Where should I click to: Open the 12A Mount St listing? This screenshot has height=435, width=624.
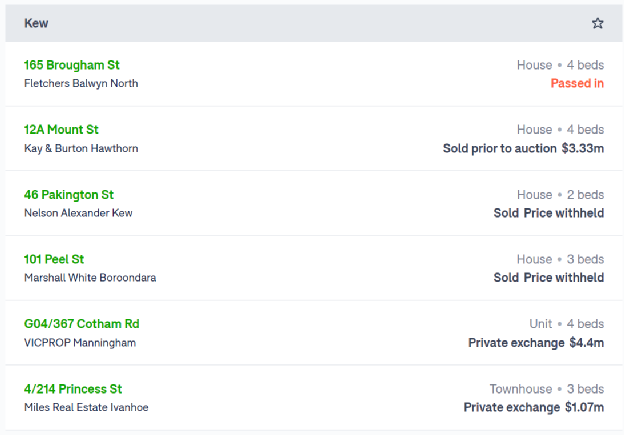click(61, 129)
